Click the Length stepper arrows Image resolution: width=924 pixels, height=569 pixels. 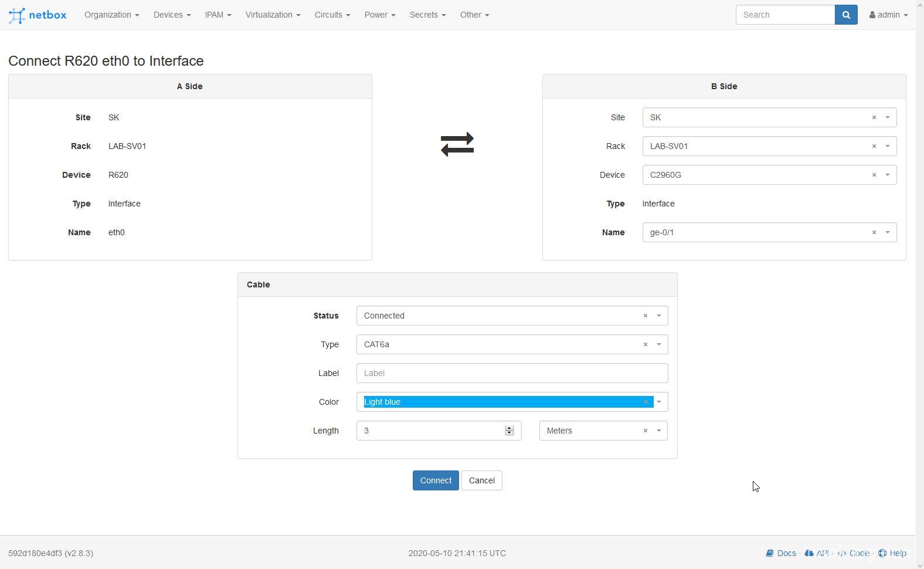[509, 431]
